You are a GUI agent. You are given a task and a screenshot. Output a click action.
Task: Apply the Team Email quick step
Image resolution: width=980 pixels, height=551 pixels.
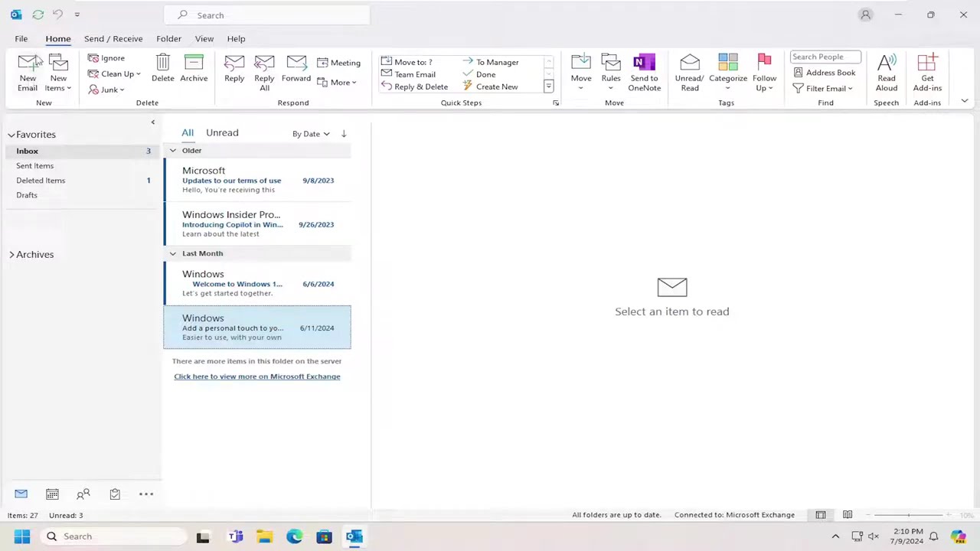tap(408, 74)
